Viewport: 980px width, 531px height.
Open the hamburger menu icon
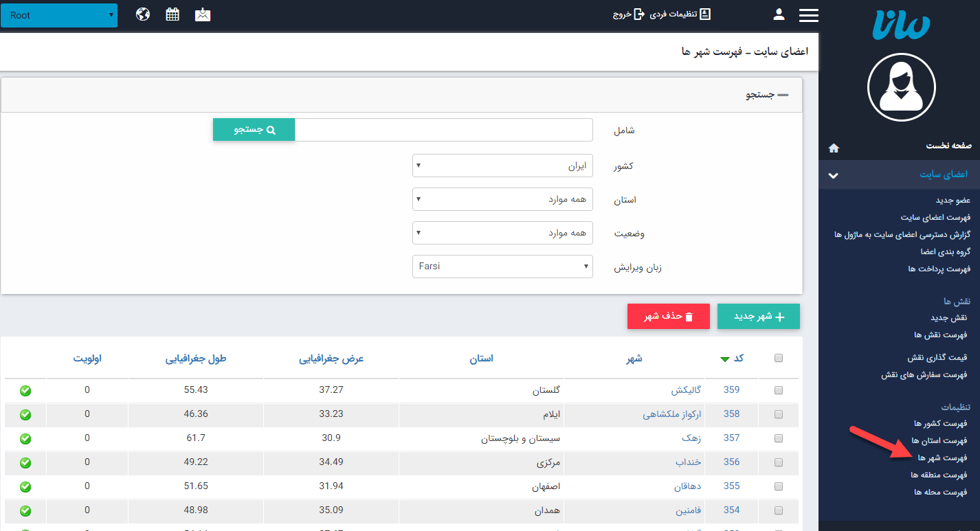808,15
